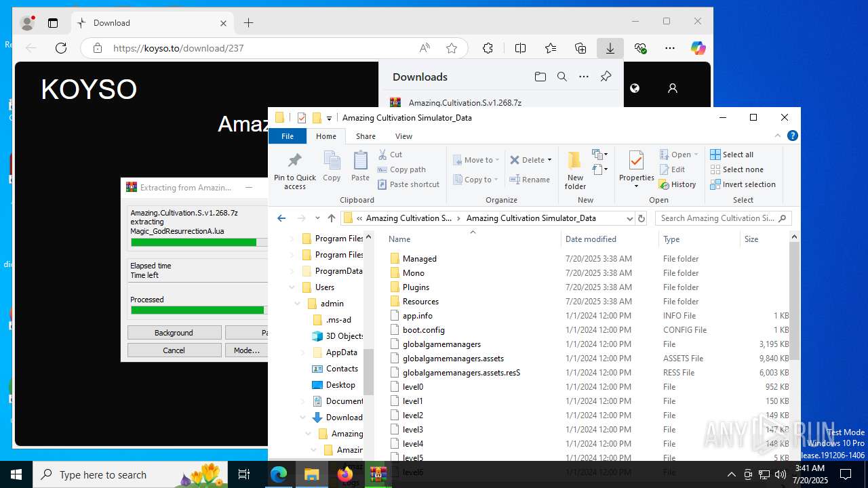Viewport: 868px width, 488px height.
Task: Select the Download browser tab
Action: point(152,23)
